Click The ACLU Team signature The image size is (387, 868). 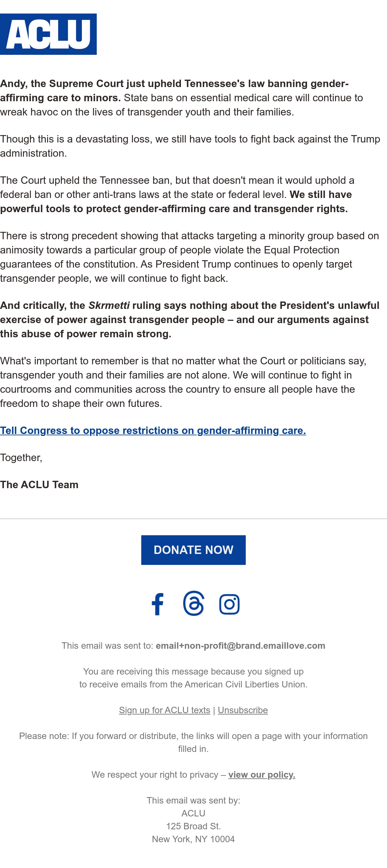click(x=39, y=485)
